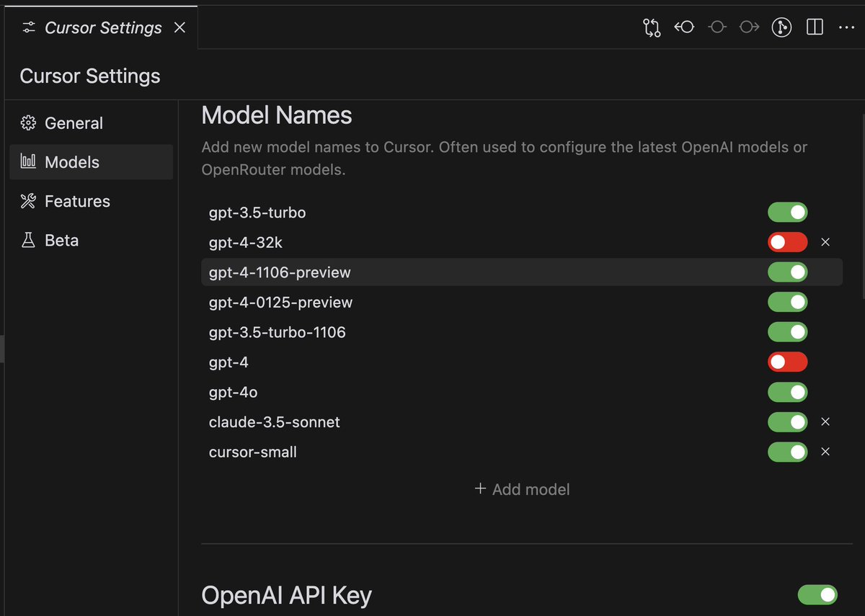Split the editor layout icon
This screenshot has width=865, height=616.
815,27
